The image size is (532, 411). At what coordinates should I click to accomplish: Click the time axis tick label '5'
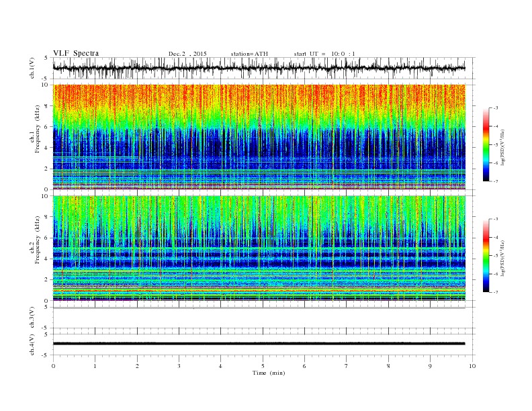(263, 366)
